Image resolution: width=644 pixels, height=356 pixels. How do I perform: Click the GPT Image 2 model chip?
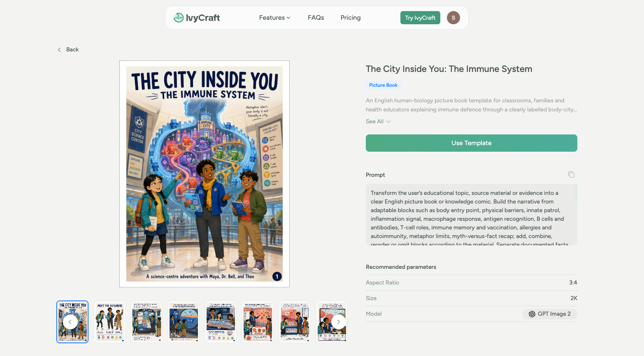click(550, 314)
